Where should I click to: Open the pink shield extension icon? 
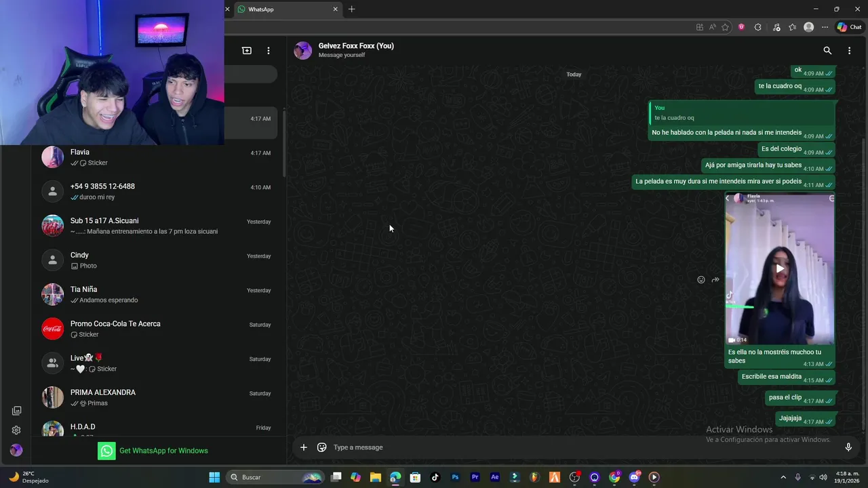(741, 27)
